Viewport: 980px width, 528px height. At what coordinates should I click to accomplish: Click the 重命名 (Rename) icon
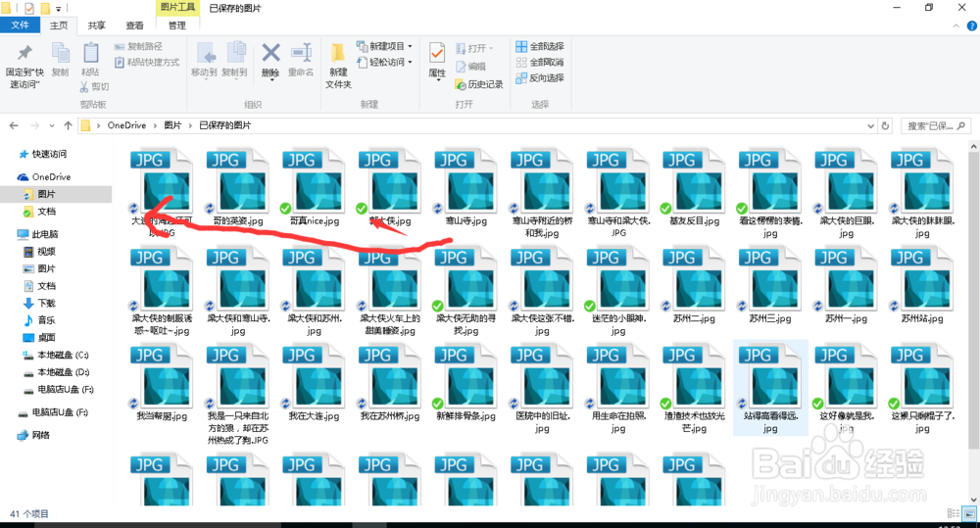point(301,53)
